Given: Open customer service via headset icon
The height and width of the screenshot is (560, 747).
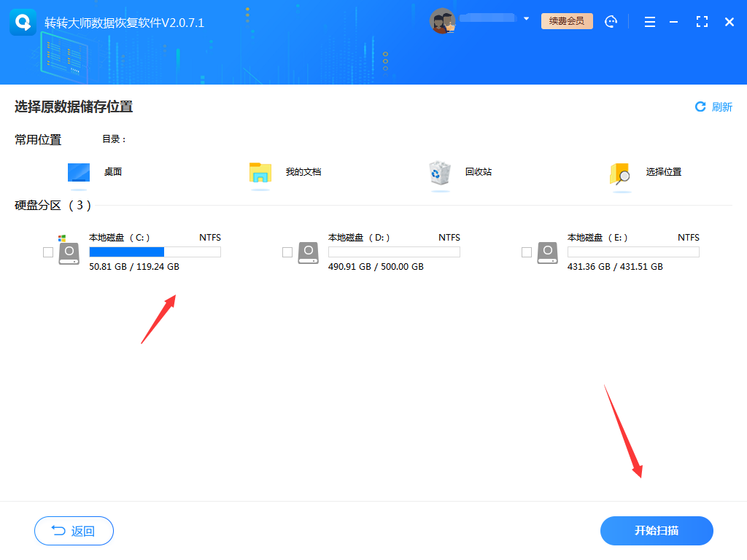Looking at the screenshot, I should 611,21.
